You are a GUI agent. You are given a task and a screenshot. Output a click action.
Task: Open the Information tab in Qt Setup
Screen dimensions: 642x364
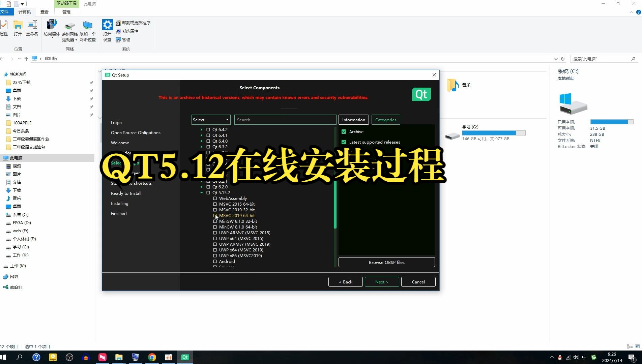353,120
